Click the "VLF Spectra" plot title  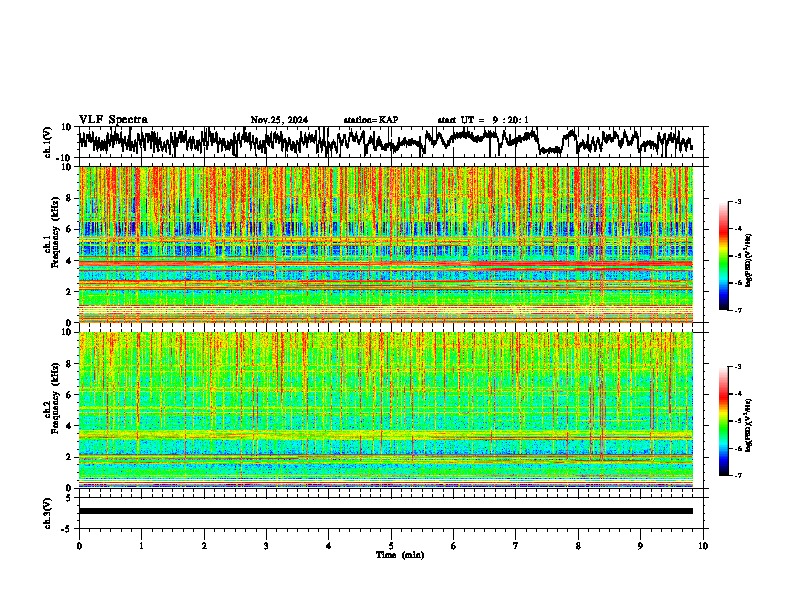(113, 120)
